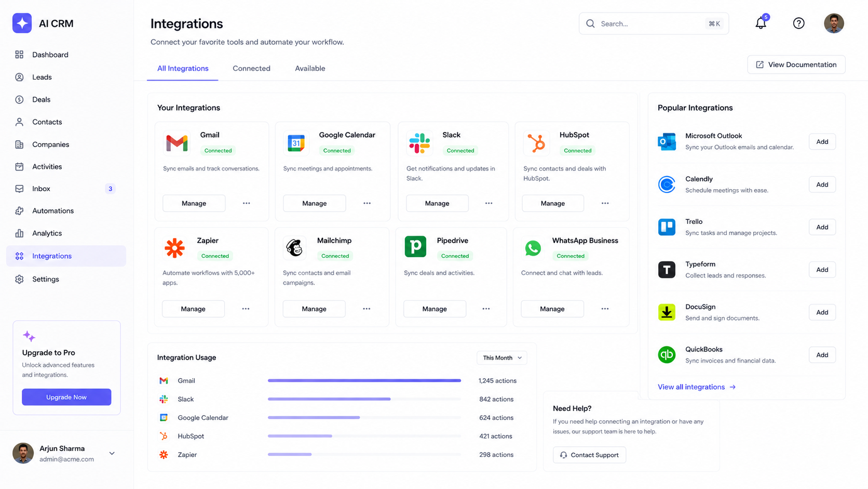This screenshot has height=489, width=868.
Task: Open Leads in sidebar
Action: tap(66, 77)
